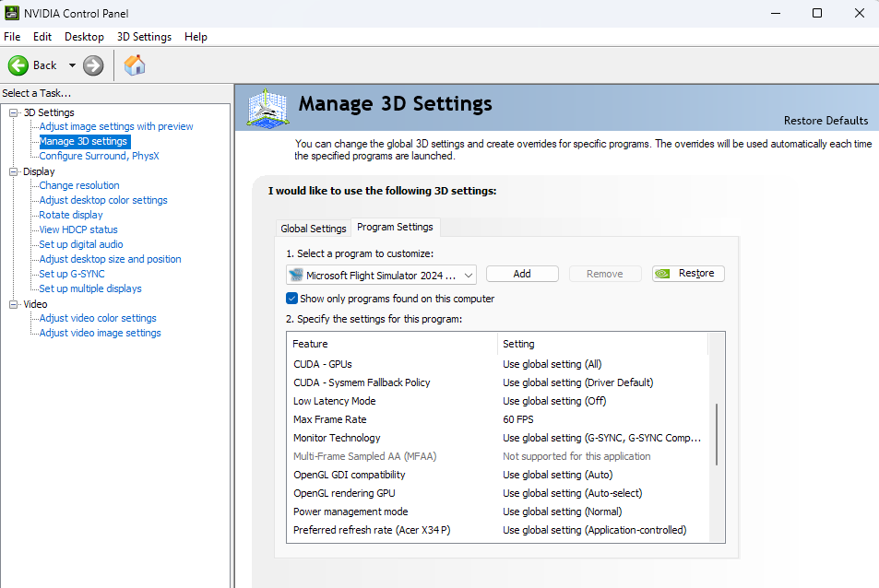Click Restore Defaults link
879x588 pixels.
coord(826,121)
